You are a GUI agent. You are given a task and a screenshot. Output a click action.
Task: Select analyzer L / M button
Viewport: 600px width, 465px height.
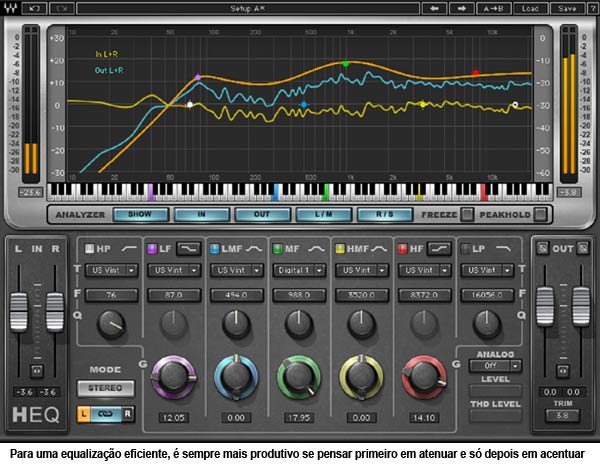coord(324,214)
